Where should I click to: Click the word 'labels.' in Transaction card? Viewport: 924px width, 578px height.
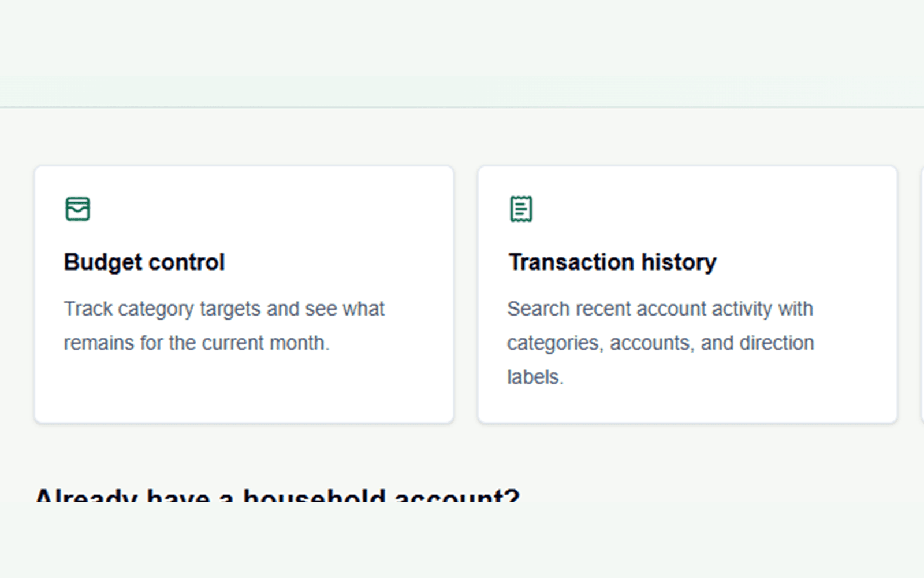tap(535, 377)
